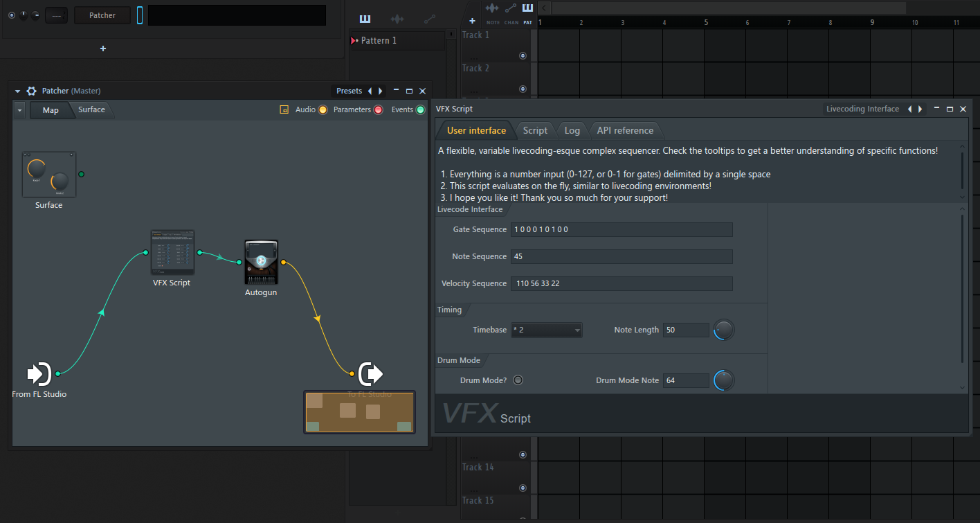Enable the Drum Mode radio toggle
Screen dimensions: 980x523
[x=518, y=380]
